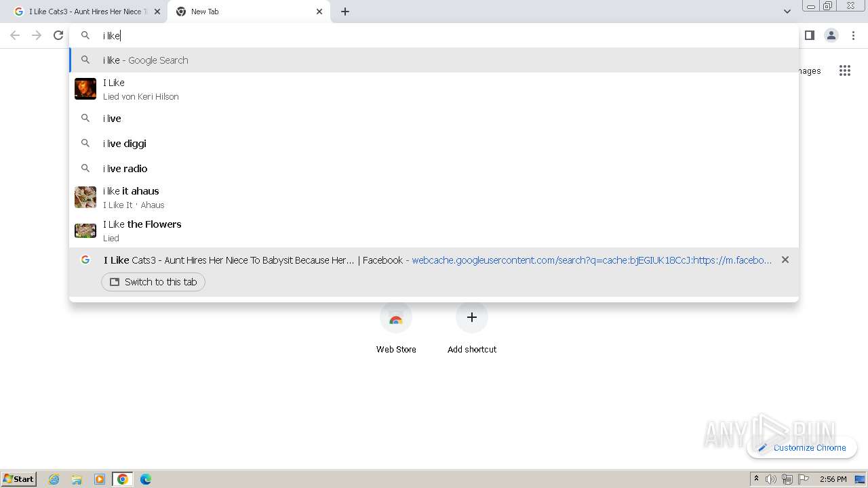Open the Chrome side panel icon

point(809,35)
